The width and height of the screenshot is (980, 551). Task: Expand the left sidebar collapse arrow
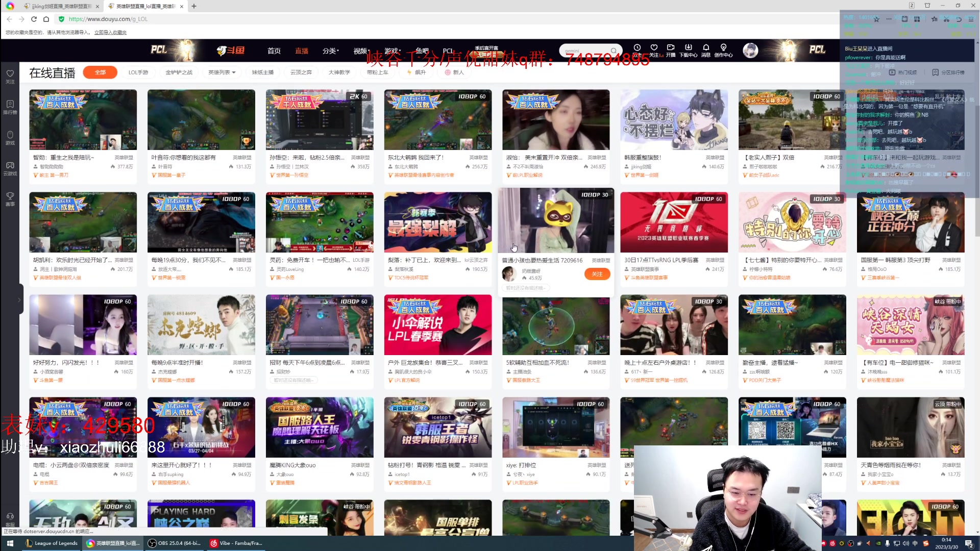pos(19,300)
